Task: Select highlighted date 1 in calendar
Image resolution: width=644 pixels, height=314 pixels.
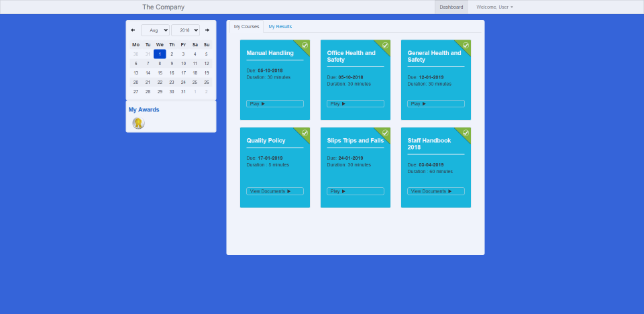Action: (x=160, y=54)
